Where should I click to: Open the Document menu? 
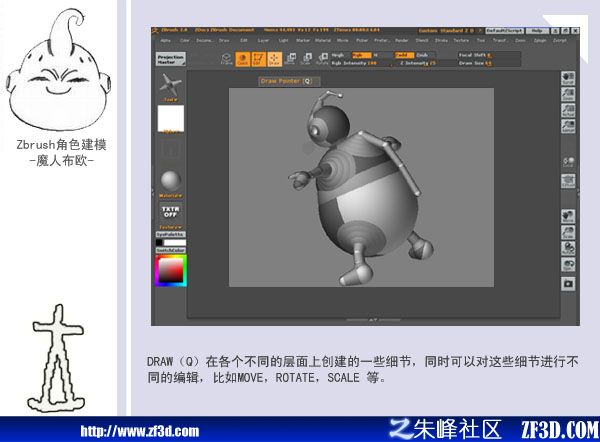(204, 41)
